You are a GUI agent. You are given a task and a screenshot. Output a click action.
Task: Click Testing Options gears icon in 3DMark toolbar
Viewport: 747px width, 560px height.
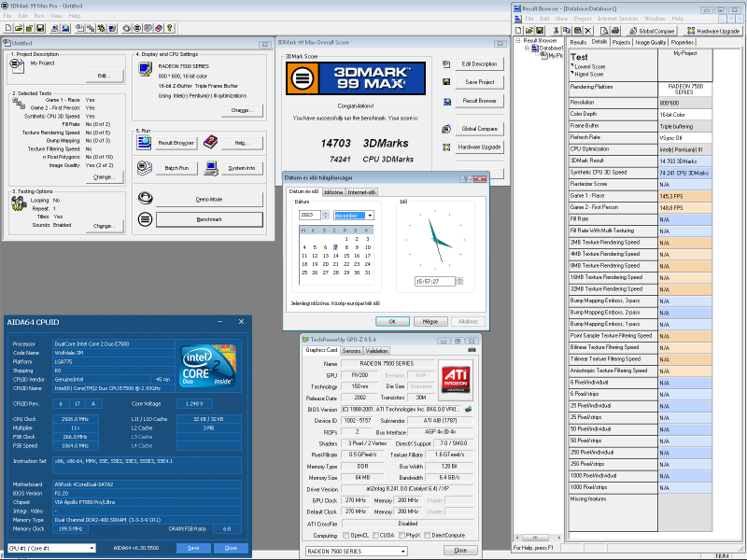pos(102,28)
